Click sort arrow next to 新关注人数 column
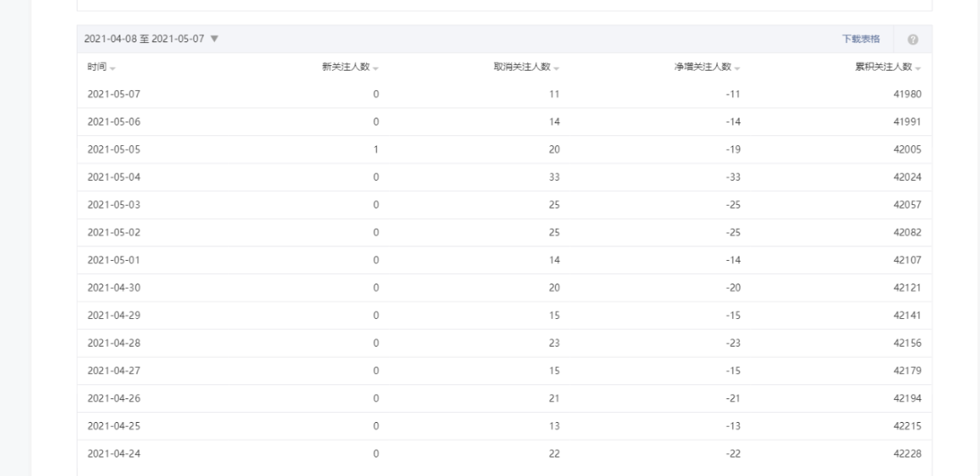Image resolution: width=980 pixels, height=476 pixels. coord(375,68)
